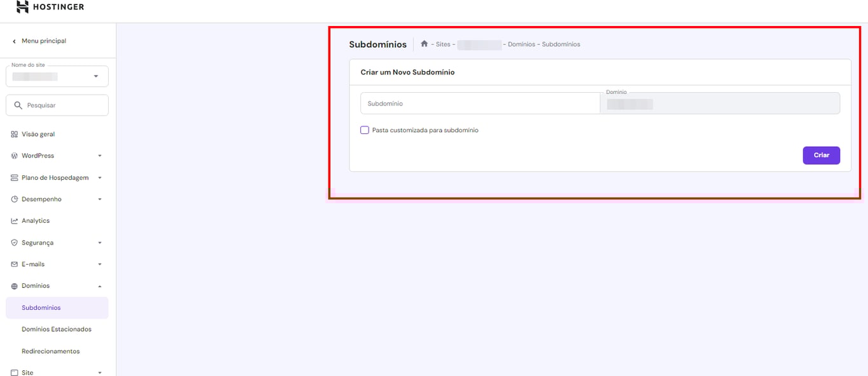Screen dimensions: 868x376
Task: Select the Desempenho performance icon
Action: [13, 199]
